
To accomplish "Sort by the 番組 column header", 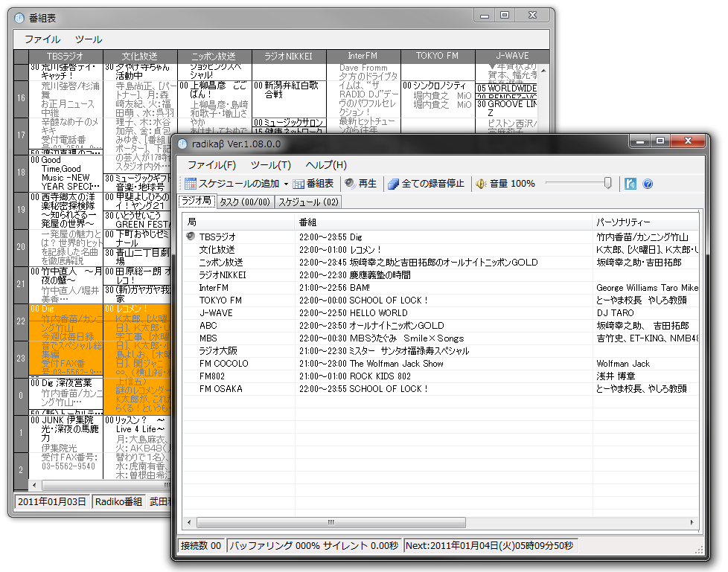I will [444, 222].
